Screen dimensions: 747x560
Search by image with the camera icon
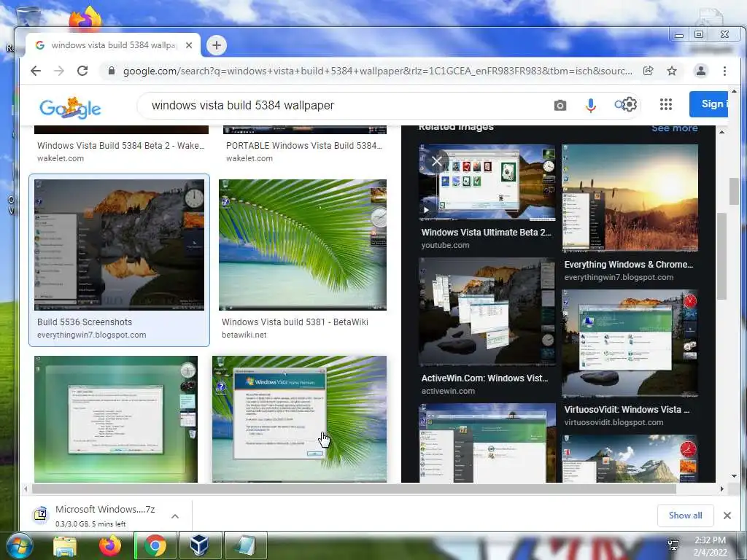click(560, 105)
